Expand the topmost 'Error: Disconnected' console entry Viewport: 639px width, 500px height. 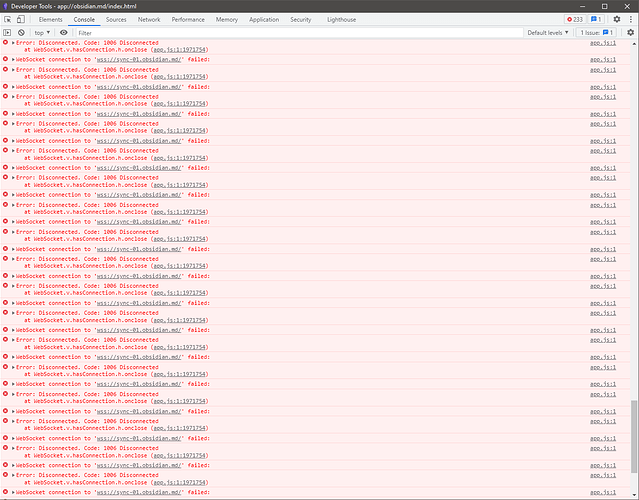pyautogui.click(x=13, y=43)
